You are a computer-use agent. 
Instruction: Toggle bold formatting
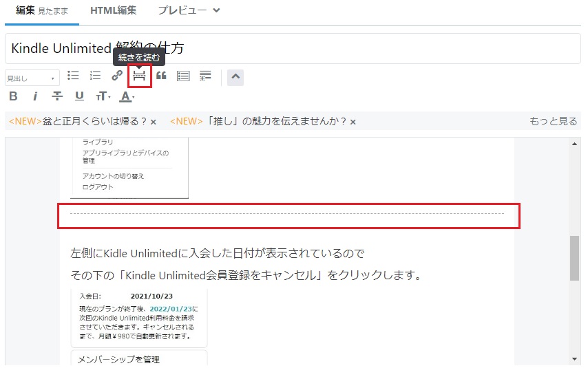(x=14, y=96)
